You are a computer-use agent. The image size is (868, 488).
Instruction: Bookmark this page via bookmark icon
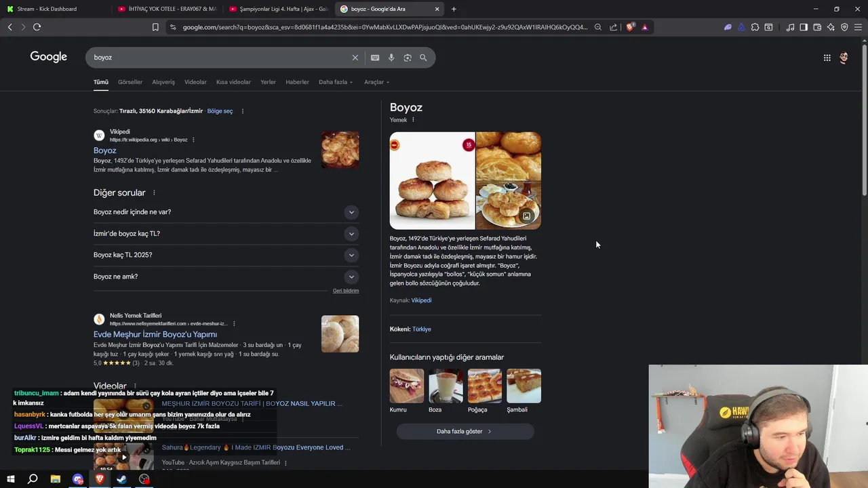155,27
